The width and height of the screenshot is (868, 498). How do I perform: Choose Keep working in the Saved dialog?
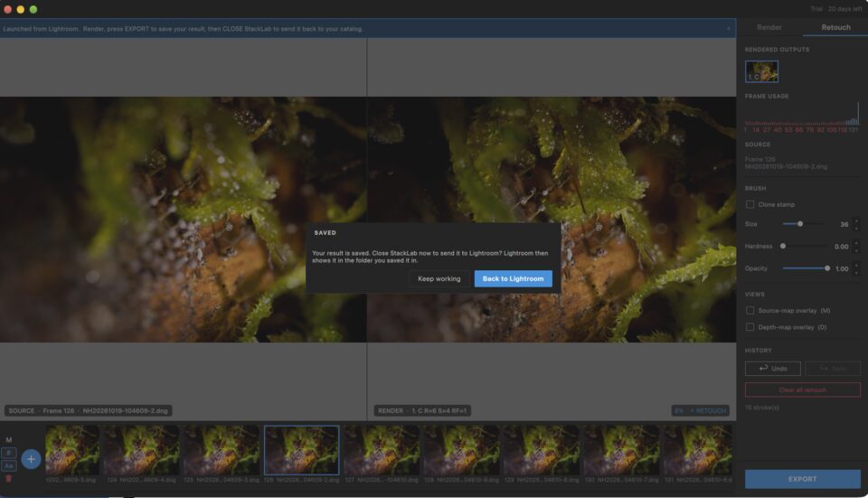tap(439, 278)
